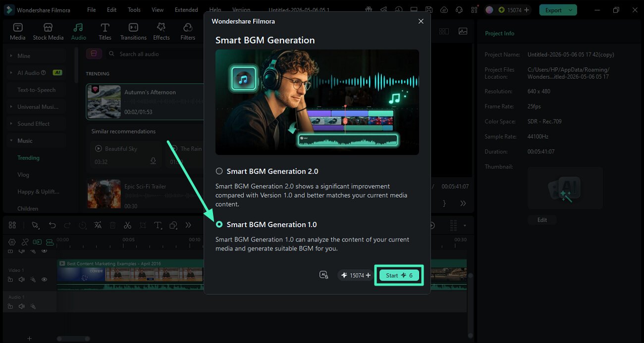Switch to the Titles tab
Screen dimensions: 644x343
point(105,31)
